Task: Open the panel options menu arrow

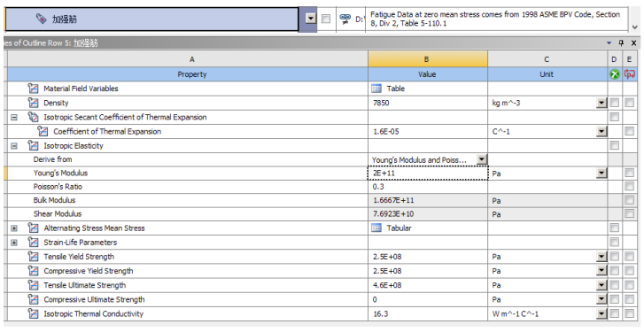Action: point(609,42)
